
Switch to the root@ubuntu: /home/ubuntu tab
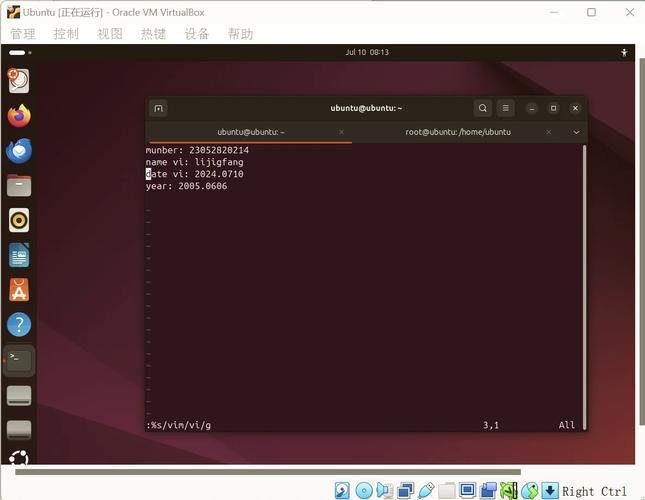pyautogui.click(x=458, y=132)
